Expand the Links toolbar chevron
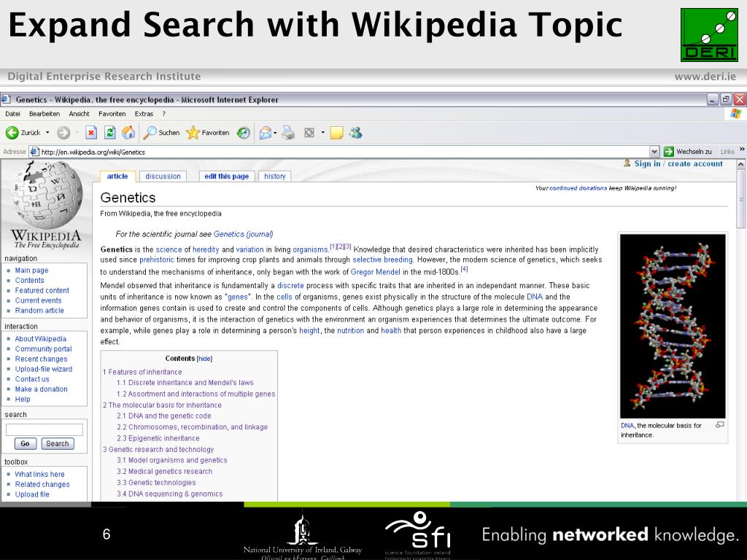 click(x=742, y=149)
